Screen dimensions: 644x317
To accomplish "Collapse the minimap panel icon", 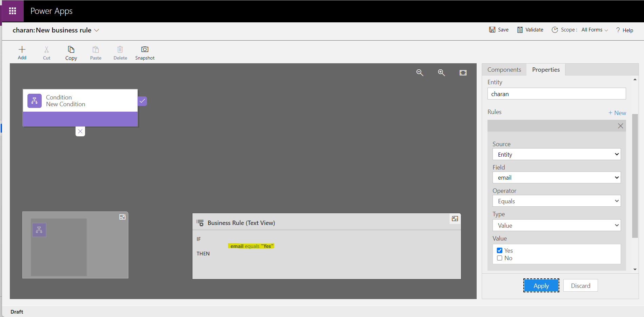I will pyautogui.click(x=123, y=217).
